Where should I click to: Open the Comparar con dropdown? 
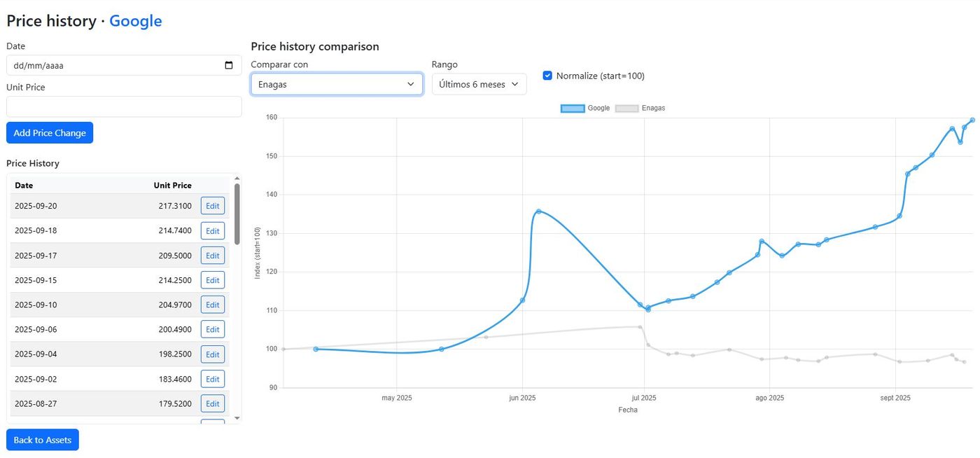(337, 83)
